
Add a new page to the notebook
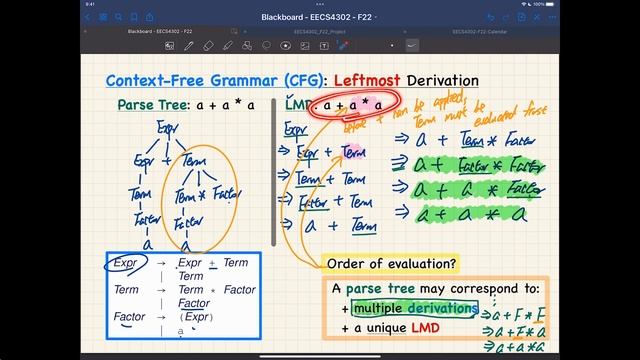pos(521,17)
